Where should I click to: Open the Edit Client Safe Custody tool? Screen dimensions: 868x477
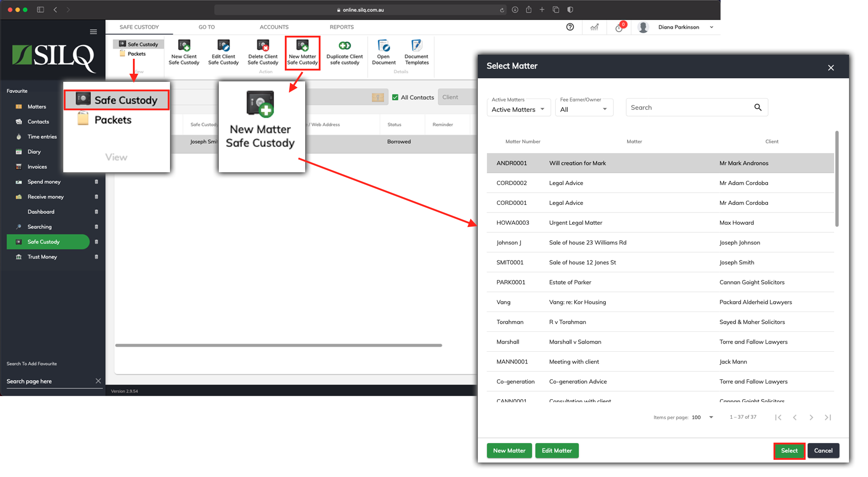click(x=223, y=51)
